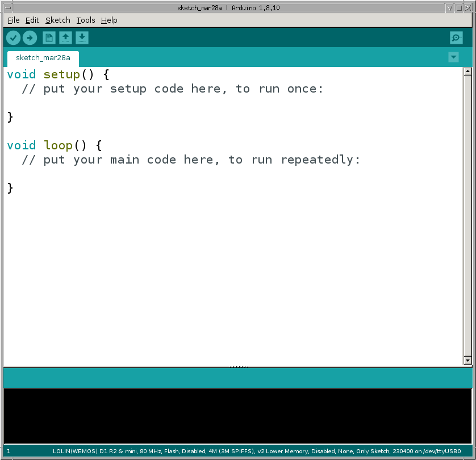476x460 pixels.
Task: Open the File menu
Action: [x=14, y=20]
